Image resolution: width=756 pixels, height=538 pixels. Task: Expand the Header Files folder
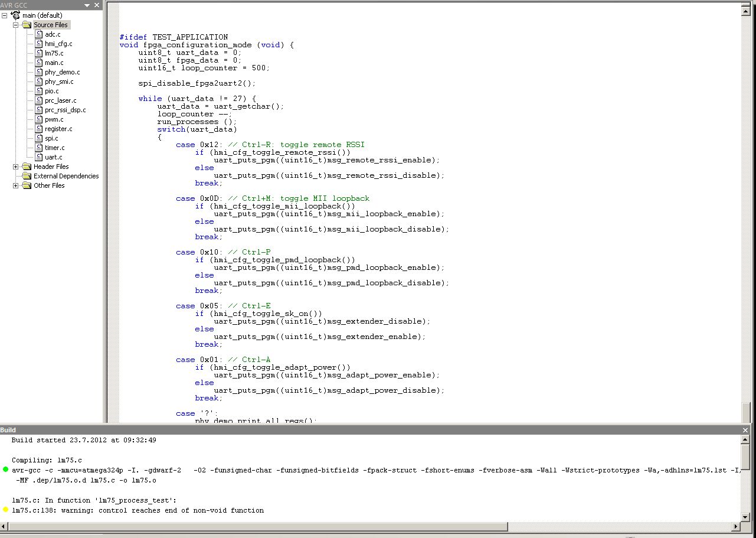(x=16, y=167)
